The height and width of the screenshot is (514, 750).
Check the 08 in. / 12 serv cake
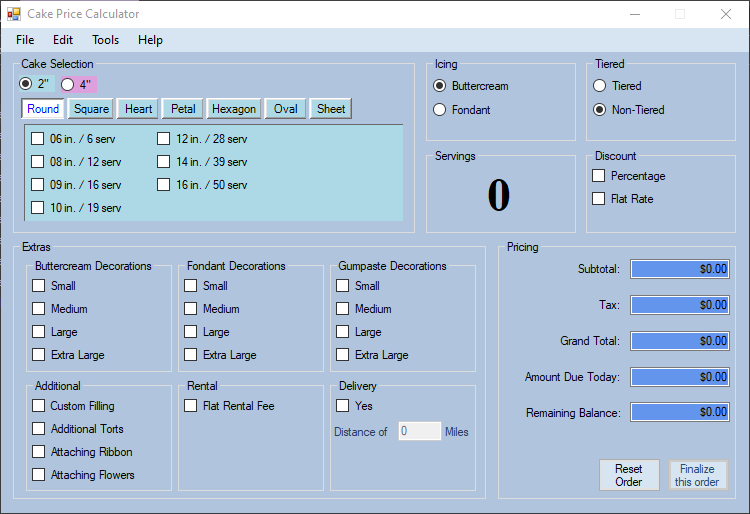[x=38, y=162]
